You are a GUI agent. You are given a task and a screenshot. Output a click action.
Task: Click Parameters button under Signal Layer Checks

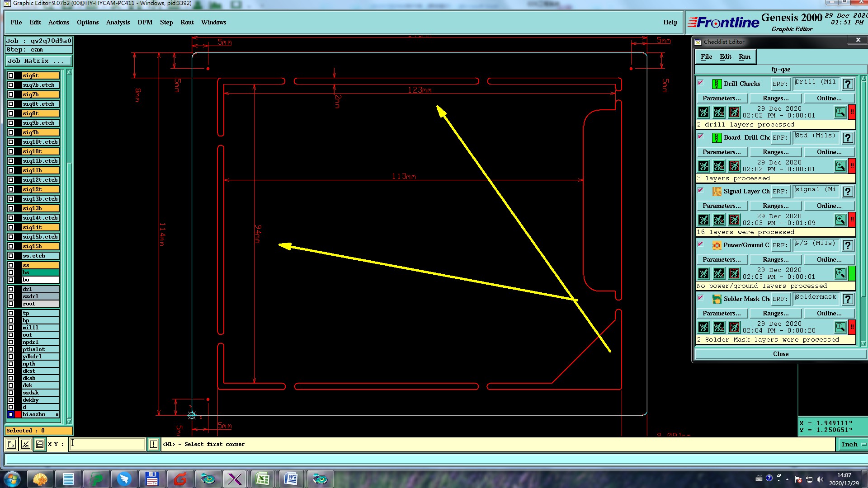point(722,206)
